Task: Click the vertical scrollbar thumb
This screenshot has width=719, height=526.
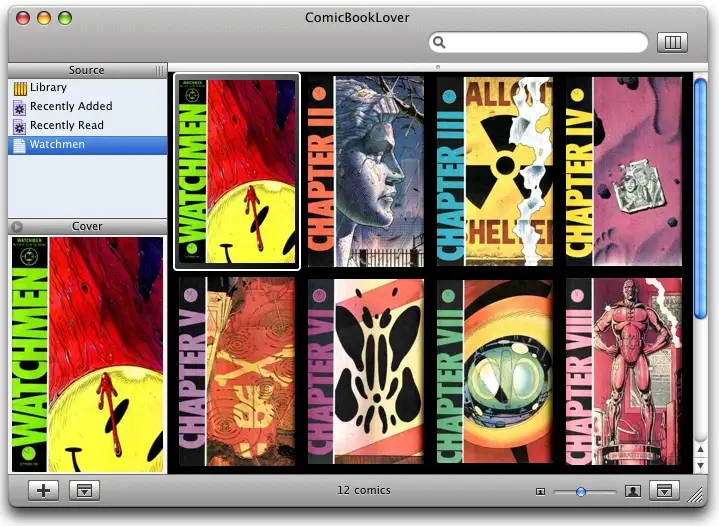Action: 700,199
